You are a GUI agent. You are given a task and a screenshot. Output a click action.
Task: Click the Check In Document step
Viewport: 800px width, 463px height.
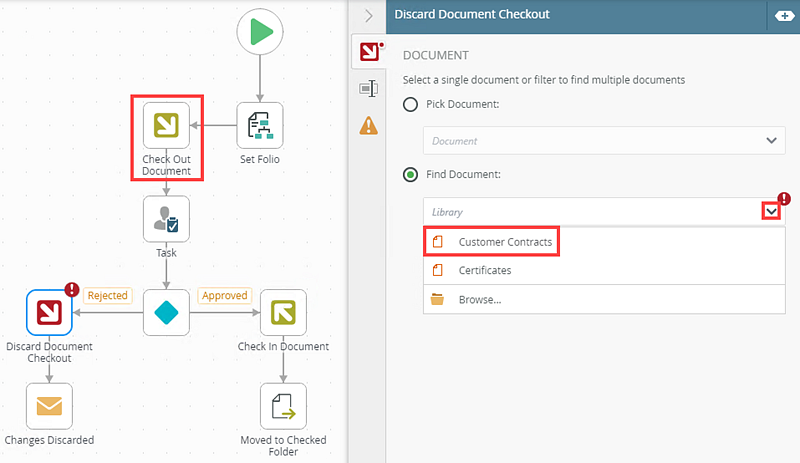(x=283, y=313)
